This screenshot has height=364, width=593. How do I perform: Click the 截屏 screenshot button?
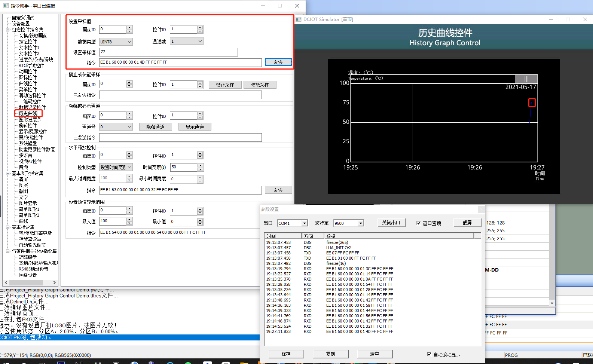click(467, 223)
